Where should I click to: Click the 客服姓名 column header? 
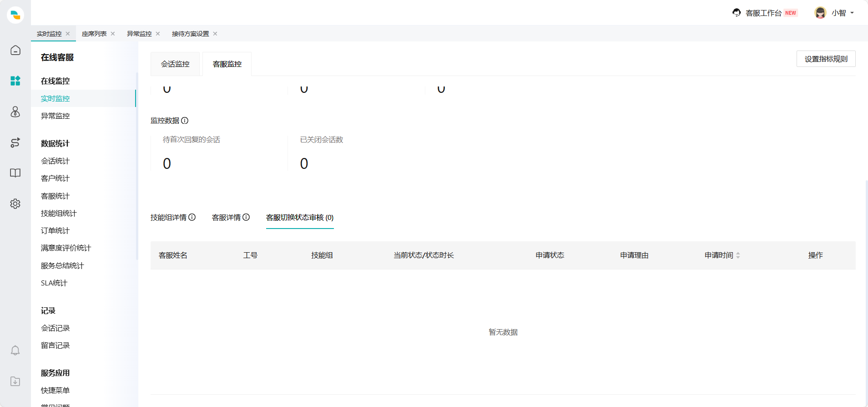(173, 255)
